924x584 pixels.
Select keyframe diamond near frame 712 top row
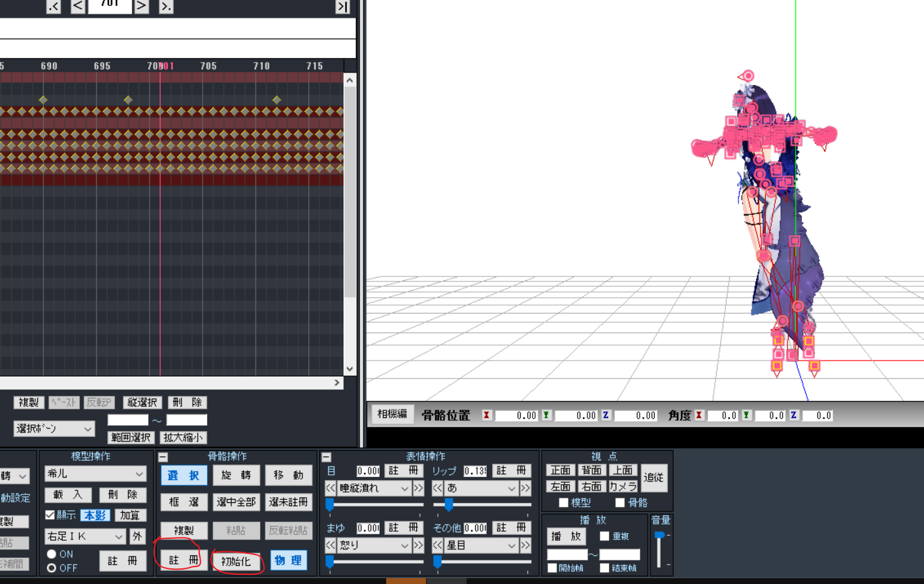tap(276, 100)
